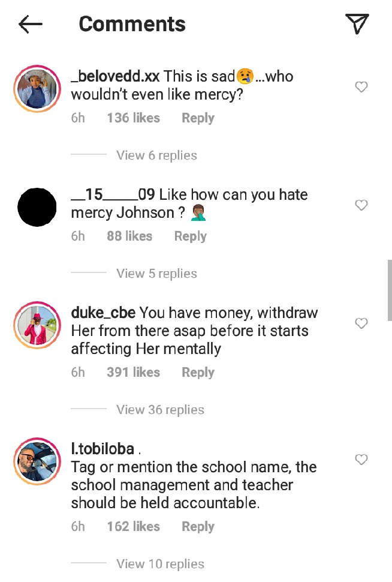Reply to the _belovedd.xx comment
Image resolution: width=392 pixels, height=582 pixels.
click(198, 118)
